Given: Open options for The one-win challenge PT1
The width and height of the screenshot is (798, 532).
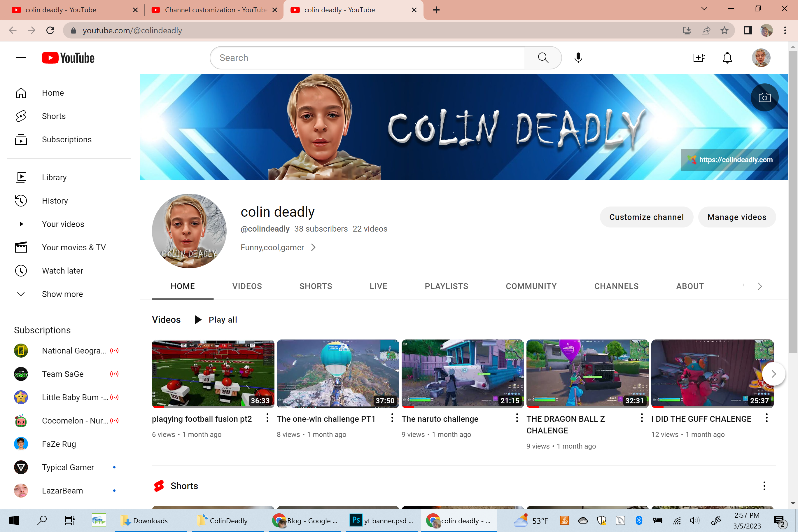Looking at the screenshot, I should pyautogui.click(x=392, y=418).
